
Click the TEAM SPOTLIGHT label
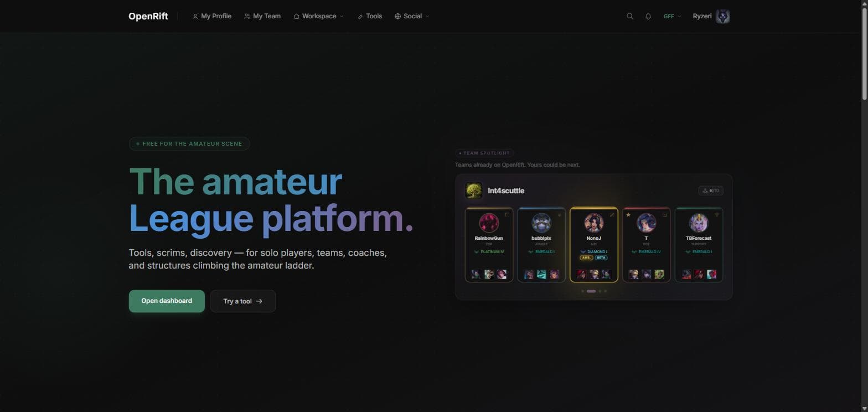tap(484, 153)
